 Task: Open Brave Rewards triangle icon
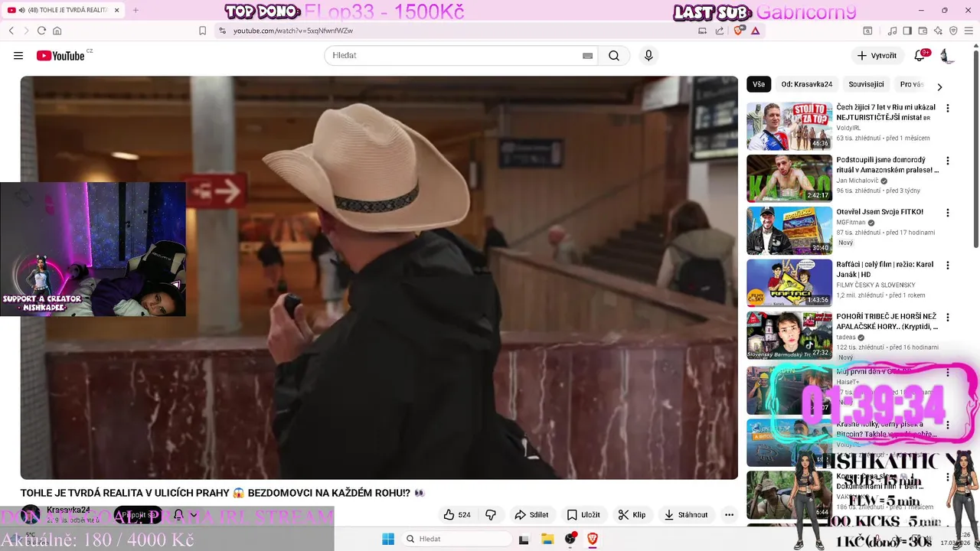(756, 31)
